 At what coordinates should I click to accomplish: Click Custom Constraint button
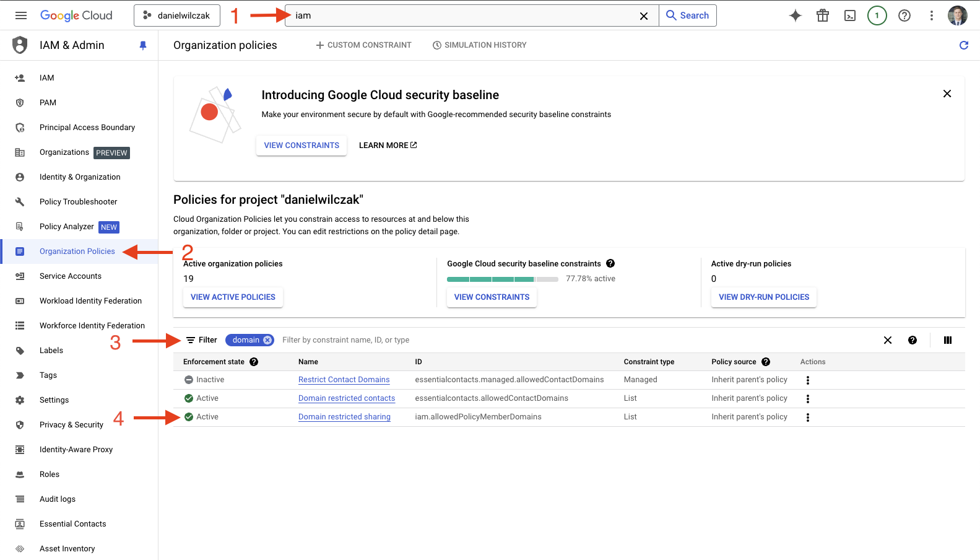click(363, 45)
